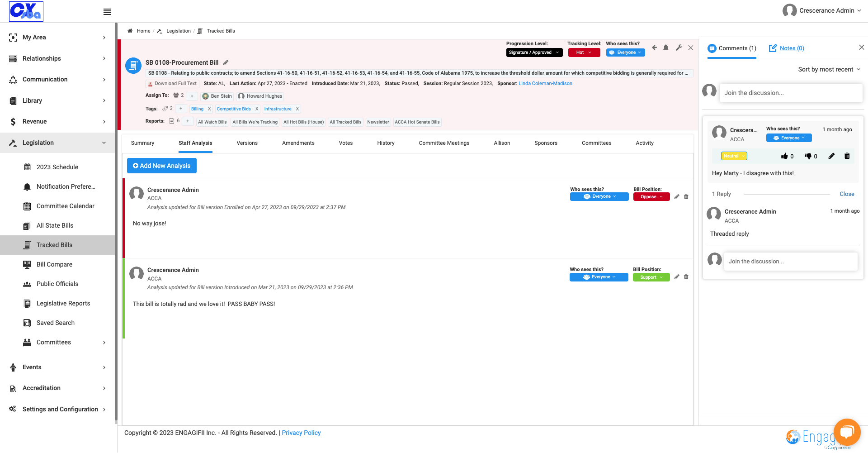Change Support bill position dropdown

pos(651,277)
